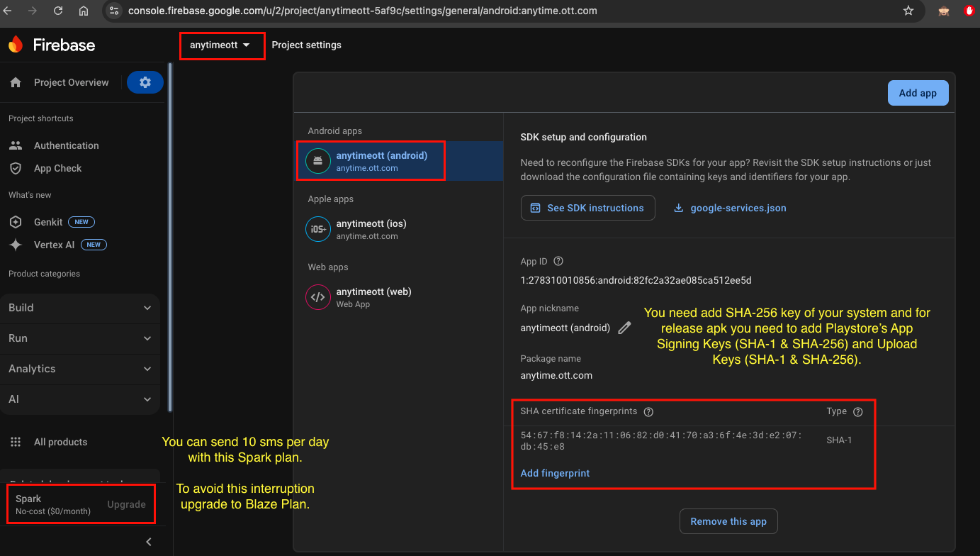The image size is (980, 556).
Task: Select anytimeott (android) app entry
Action: 400,161
